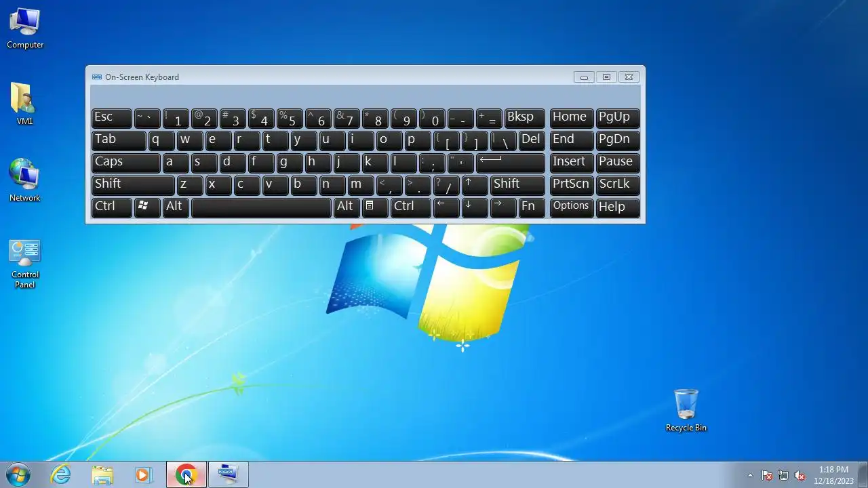Viewport: 868px width, 488px height.
Task: Tap the PrtScn key
Action: coord(572,185)
